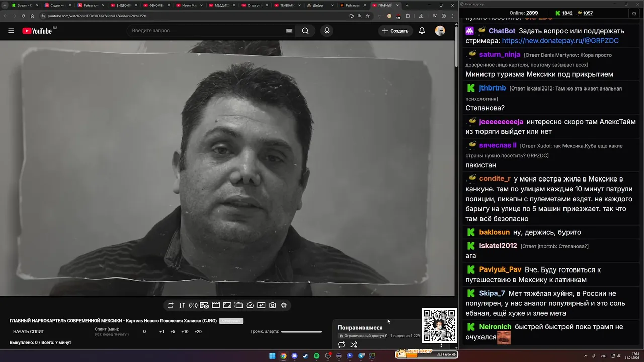Open Spotify from the taskbar

click(x=316, y=356)
